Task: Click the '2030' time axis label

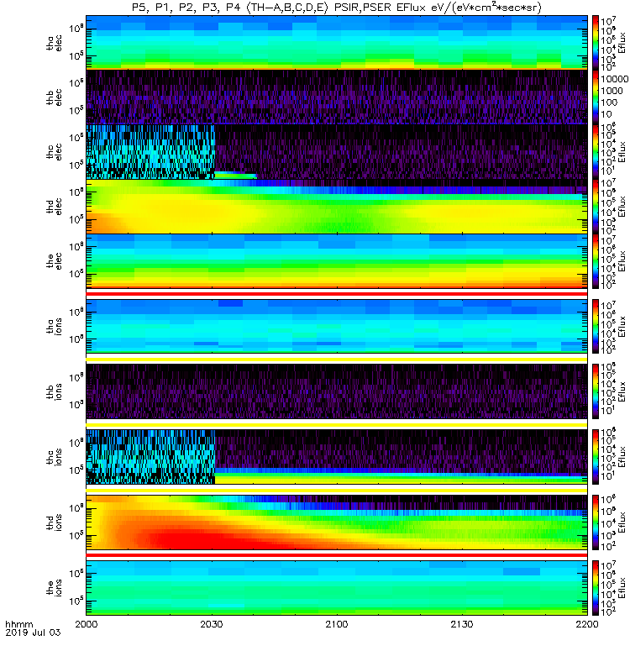Action: click(x=212, y=624)
